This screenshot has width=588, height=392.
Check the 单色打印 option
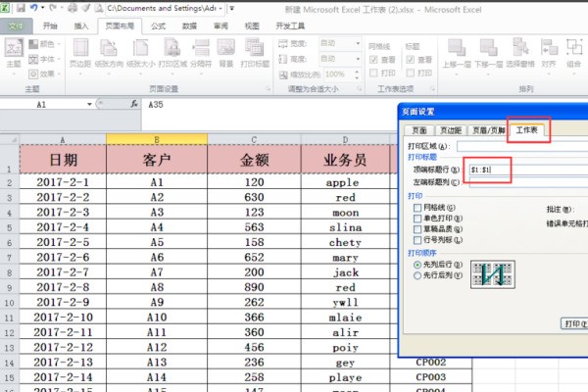[418, 218]
